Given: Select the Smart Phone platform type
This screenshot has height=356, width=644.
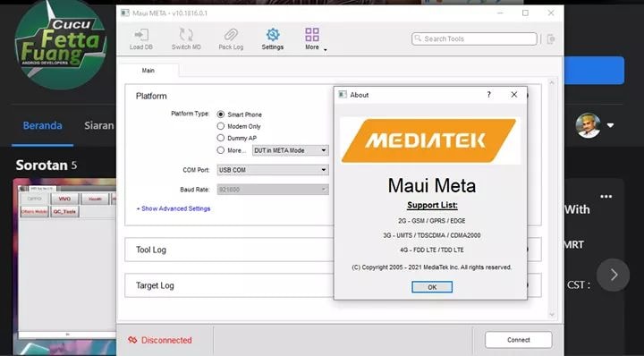Looking at the screenshot, I should [221, 114].
